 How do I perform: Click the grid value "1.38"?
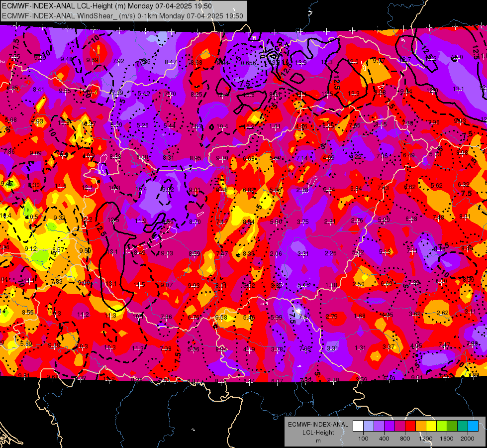331,285
